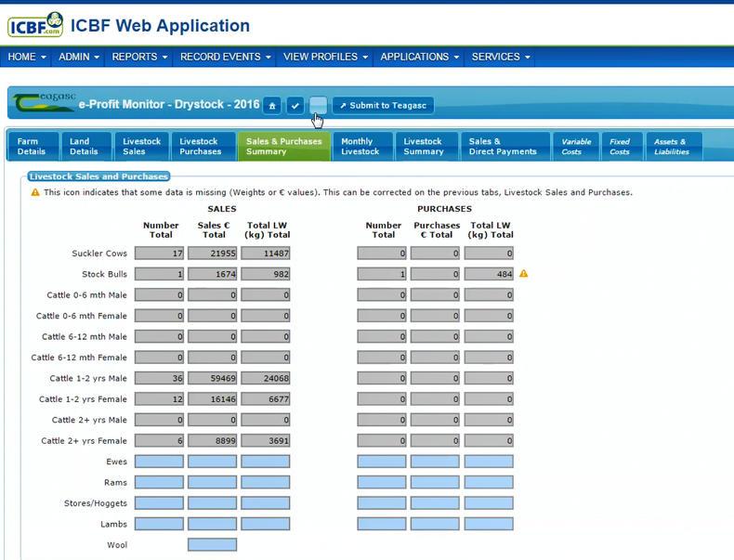Click the Stock Bulls missing data warning icon

(x=523, y=274)
